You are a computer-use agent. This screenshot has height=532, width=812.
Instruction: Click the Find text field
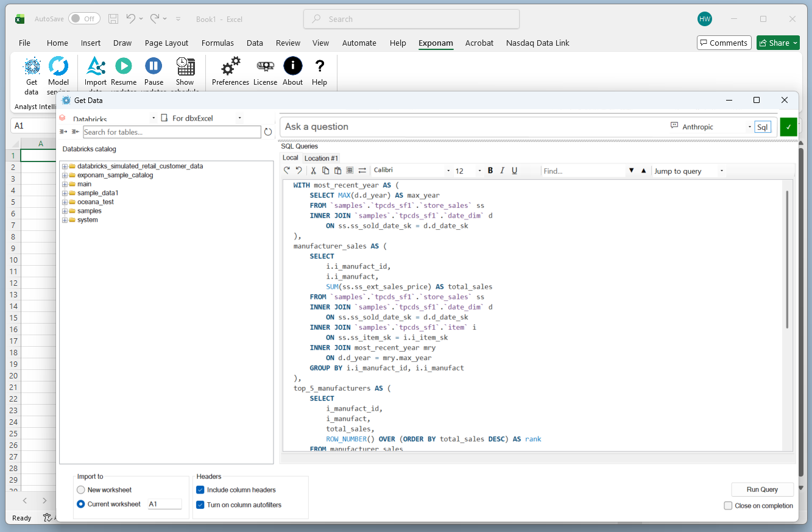coord(584,171)
